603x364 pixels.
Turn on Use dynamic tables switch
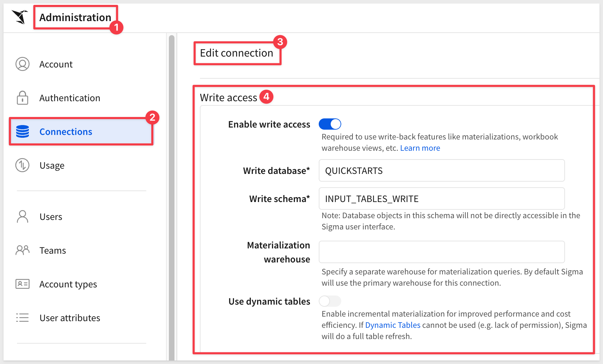click(x=330, y=301)
